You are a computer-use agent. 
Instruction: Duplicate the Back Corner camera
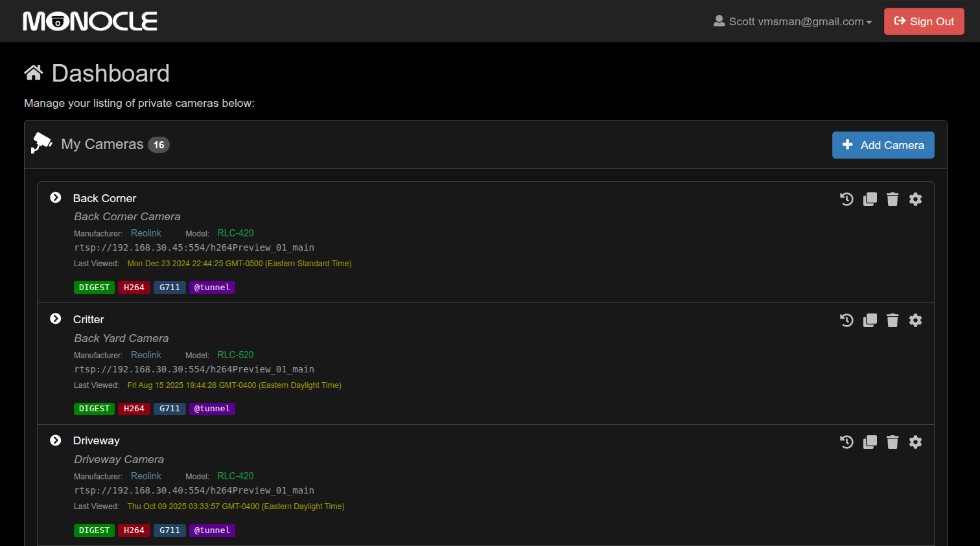pos(870,199)
